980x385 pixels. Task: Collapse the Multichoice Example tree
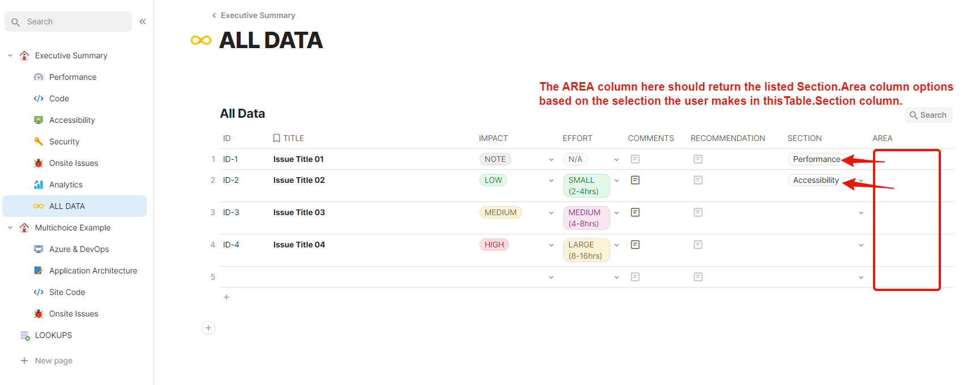[x=10, y=228]
